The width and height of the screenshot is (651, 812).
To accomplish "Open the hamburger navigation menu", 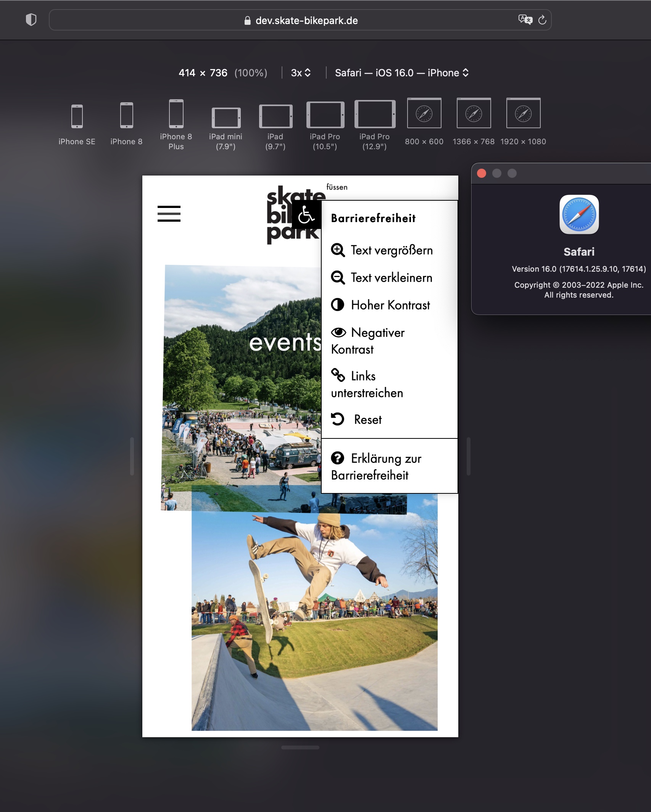I will tap(169, 214).
